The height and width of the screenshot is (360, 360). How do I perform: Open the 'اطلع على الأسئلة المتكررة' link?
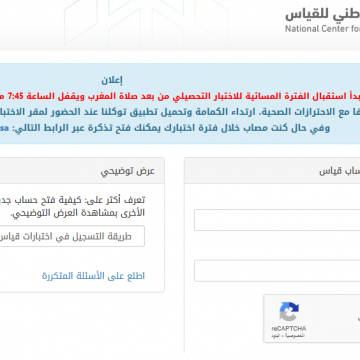(93, 276)
